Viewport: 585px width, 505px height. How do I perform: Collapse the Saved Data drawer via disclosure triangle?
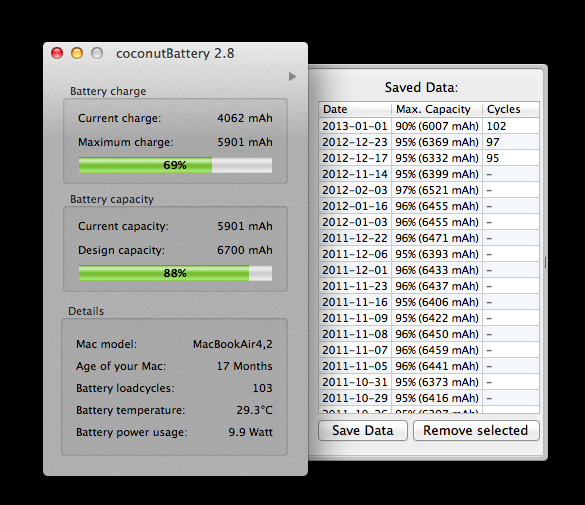(x=292, y=76)
